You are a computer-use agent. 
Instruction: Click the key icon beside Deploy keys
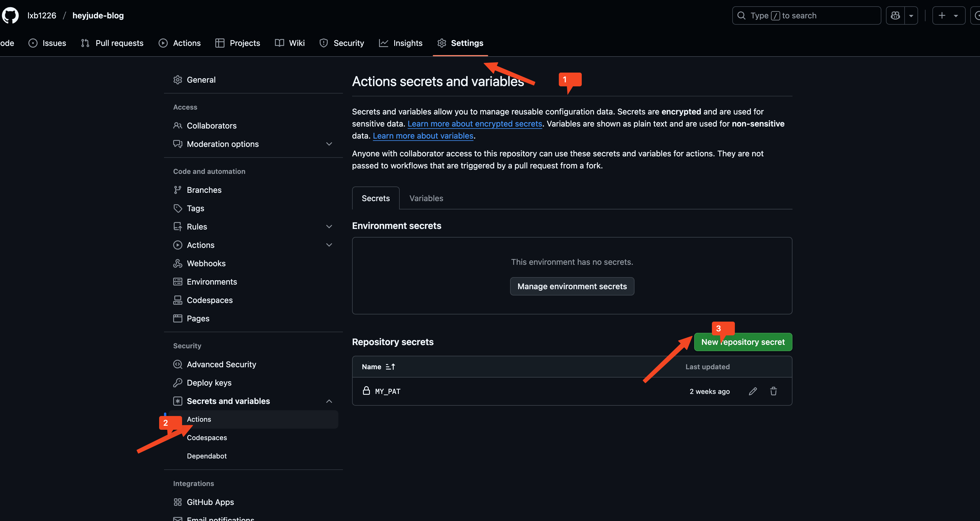coord(178,383)
